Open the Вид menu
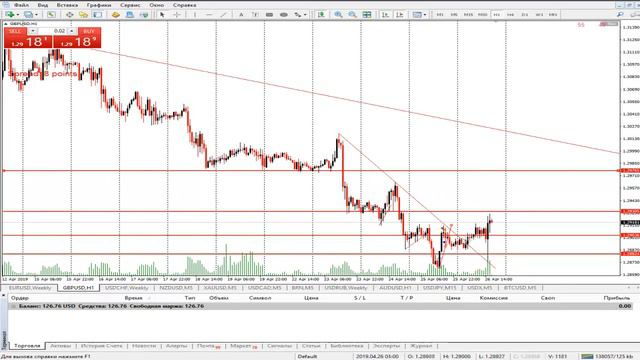 pyautogui.click(x=42, y=5)
